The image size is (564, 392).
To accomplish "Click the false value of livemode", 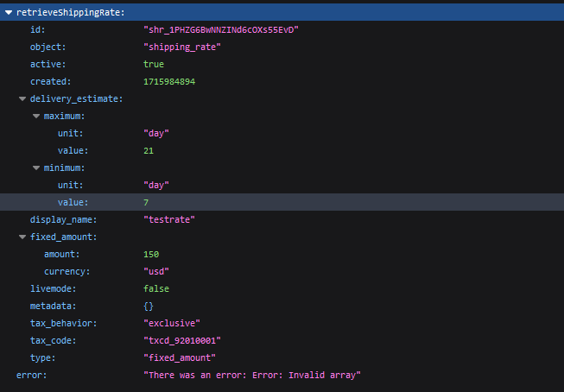I will pyautogui.click(x=156, y=288).
